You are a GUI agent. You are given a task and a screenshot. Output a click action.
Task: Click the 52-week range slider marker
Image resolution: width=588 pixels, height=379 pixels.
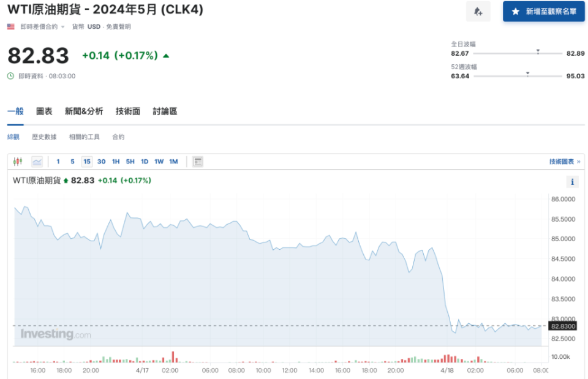(x=527, y=74)
